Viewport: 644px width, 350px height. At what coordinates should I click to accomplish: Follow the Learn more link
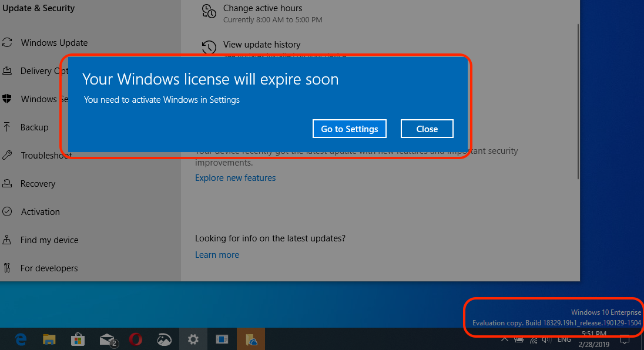(x=217, y=255)
